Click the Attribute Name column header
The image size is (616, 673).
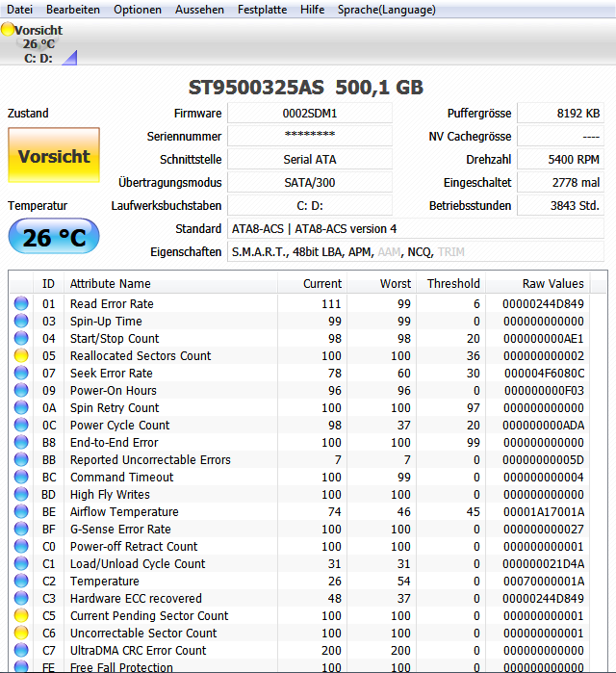coord(170,284)
